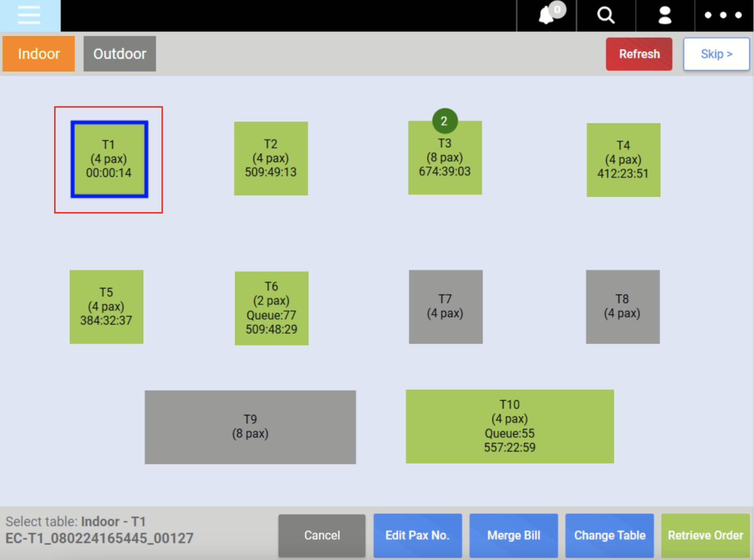Switch to the Indoor tab
This screenshot has height=560, width=754.
(x=39, y=54)
